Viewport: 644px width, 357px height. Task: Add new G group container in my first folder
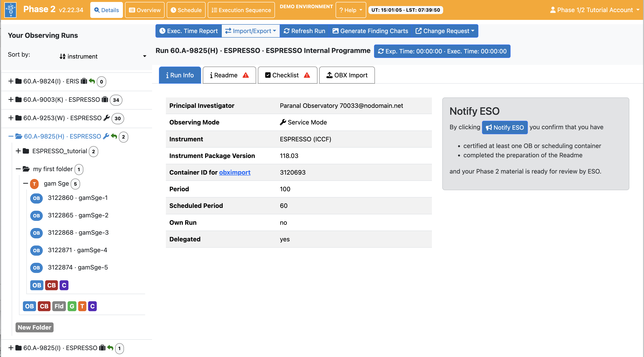72,306
